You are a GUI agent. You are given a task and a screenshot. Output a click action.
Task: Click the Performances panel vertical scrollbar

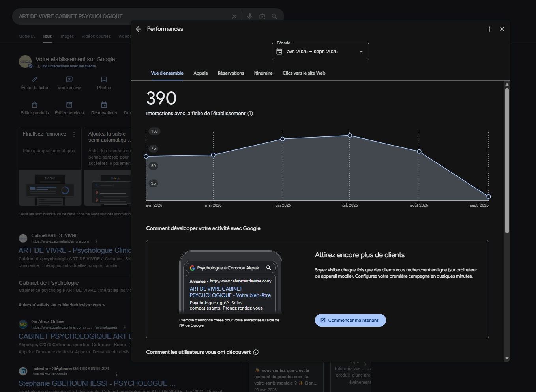[x=507, y=161]
